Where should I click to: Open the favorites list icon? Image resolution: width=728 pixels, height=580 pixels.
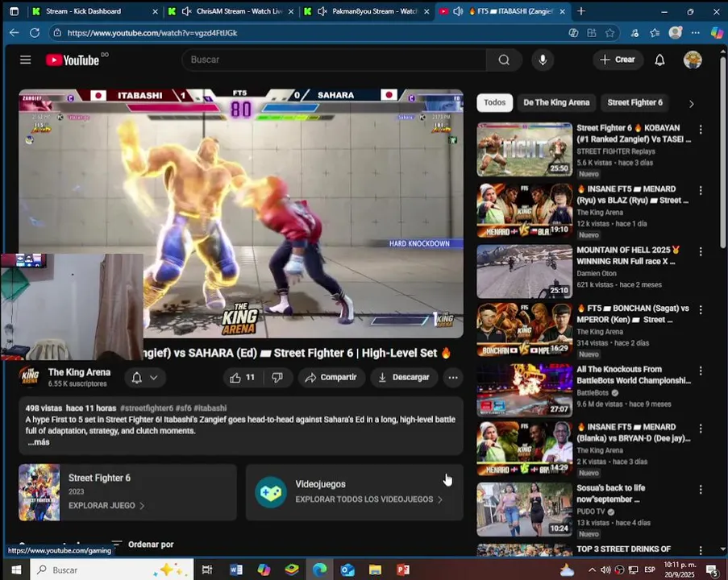point(655,33)
